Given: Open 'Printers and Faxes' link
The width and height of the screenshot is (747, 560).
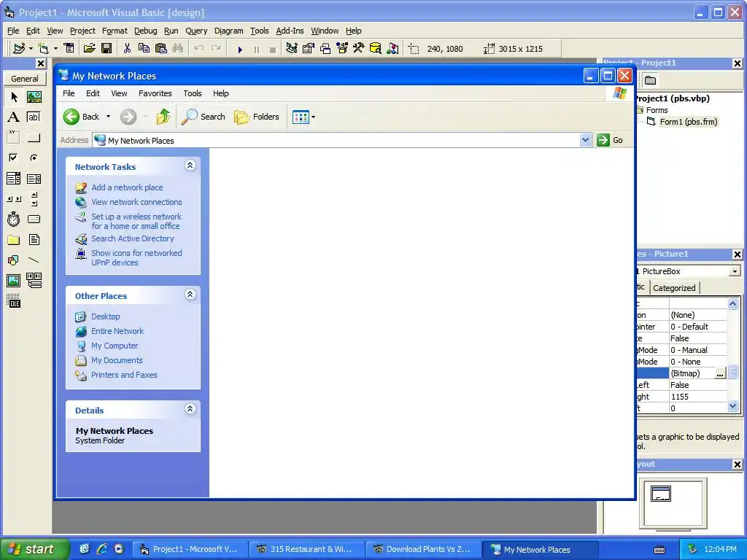Looking at the screenshot, I should point(124,375).
